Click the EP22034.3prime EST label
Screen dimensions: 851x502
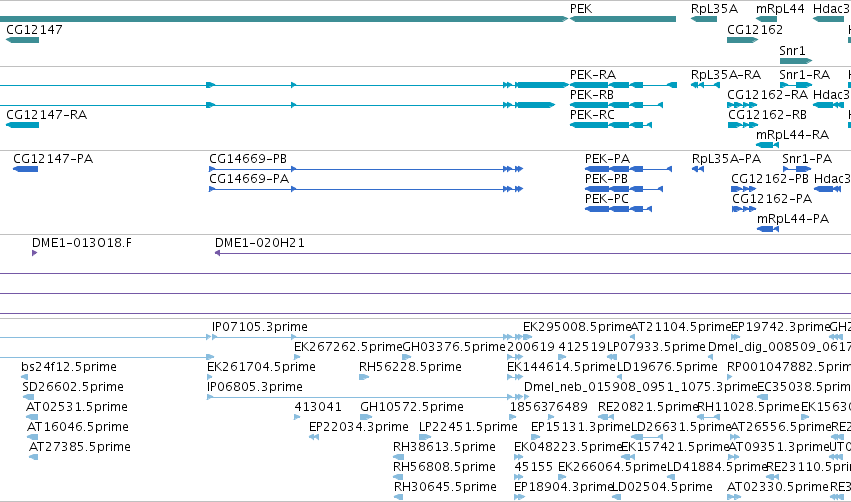point(359,427)
